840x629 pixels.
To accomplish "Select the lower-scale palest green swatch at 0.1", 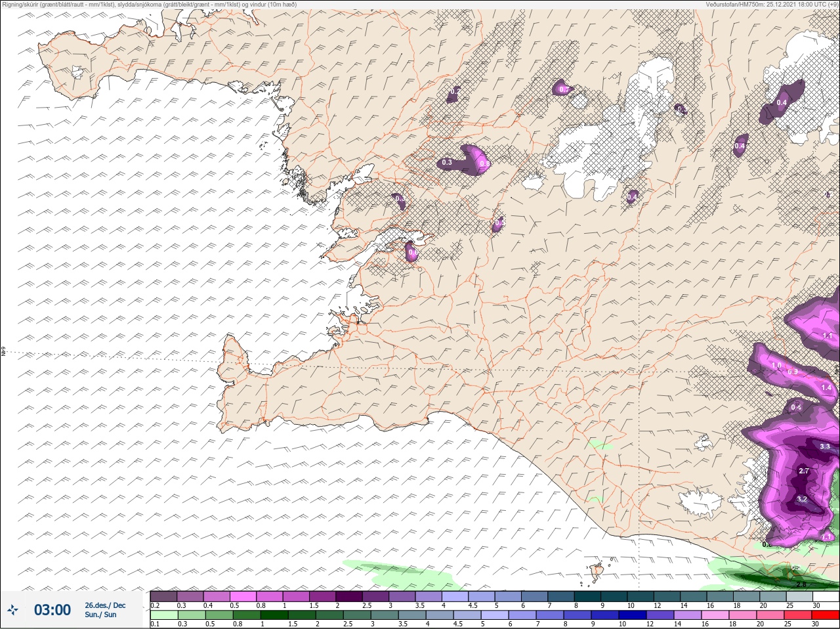I will (x=163, y=615).
